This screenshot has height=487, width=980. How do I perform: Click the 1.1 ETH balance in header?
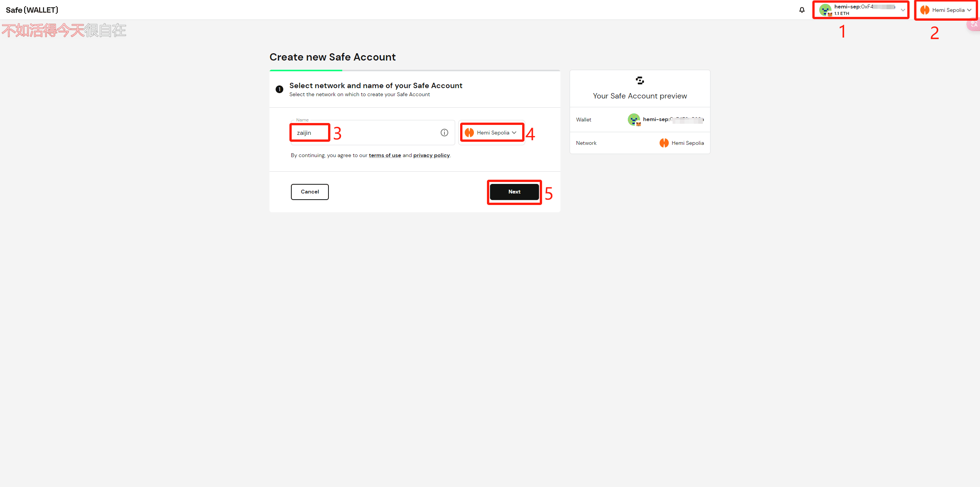842,13
